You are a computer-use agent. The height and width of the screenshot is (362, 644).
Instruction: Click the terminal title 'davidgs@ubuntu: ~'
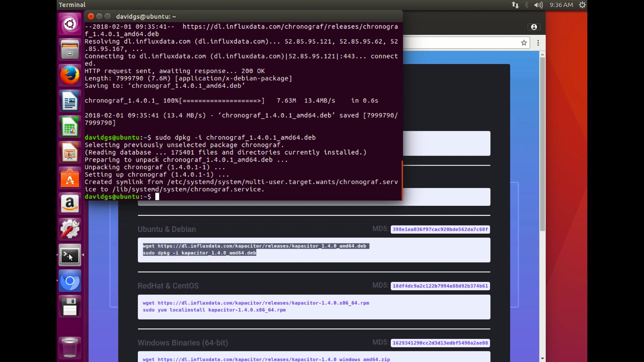(x=146, y=17)
